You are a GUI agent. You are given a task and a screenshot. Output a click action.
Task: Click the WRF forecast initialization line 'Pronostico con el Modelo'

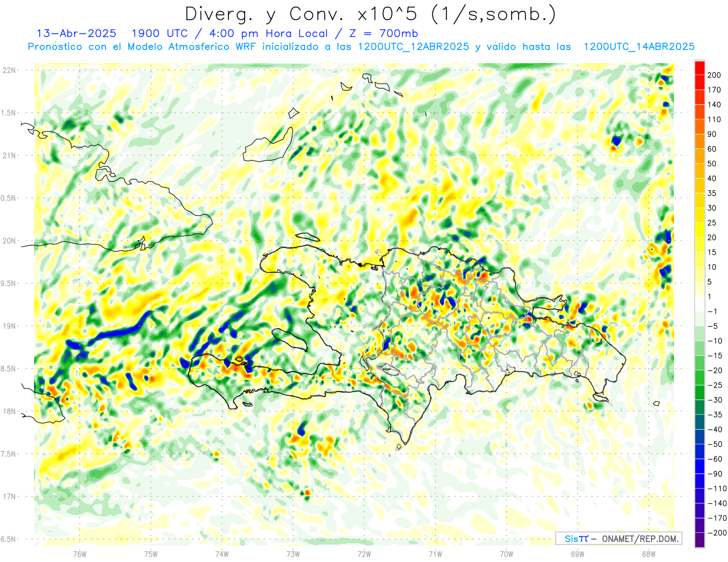coord(361,46)
